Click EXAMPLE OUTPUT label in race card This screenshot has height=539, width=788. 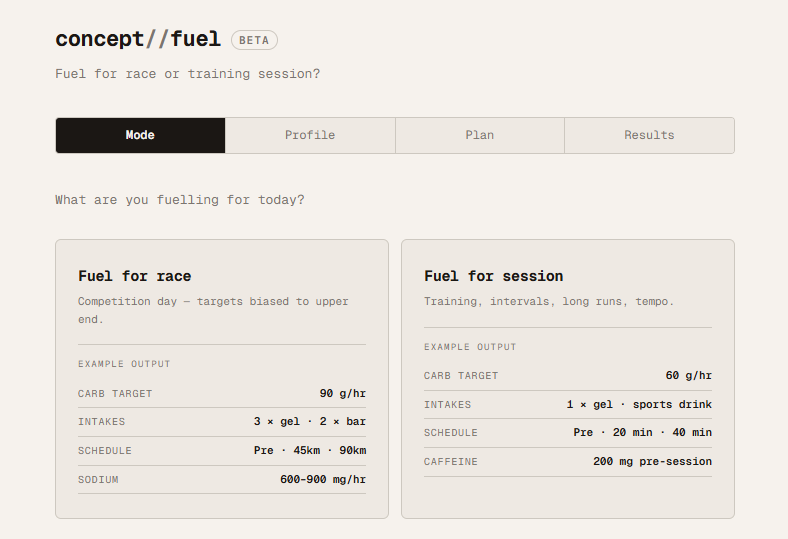tap(124, 364)
